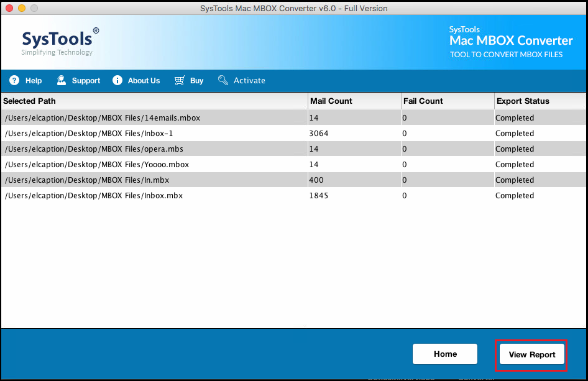Image resolution: width=588 pixels, height=381 pixels.
Task: Click the Selected Path column header
Action: (x=154, y=101)
